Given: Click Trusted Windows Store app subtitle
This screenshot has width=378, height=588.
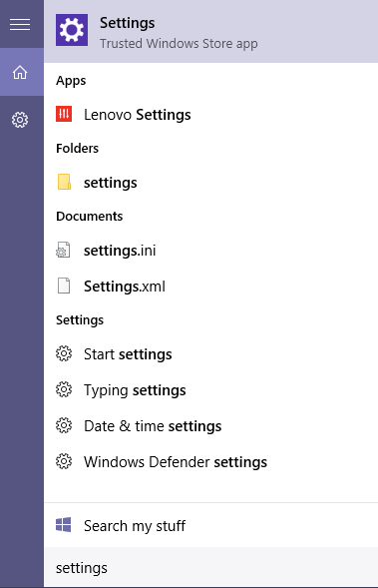Looking at the screenshot, I should pos(179,44).
